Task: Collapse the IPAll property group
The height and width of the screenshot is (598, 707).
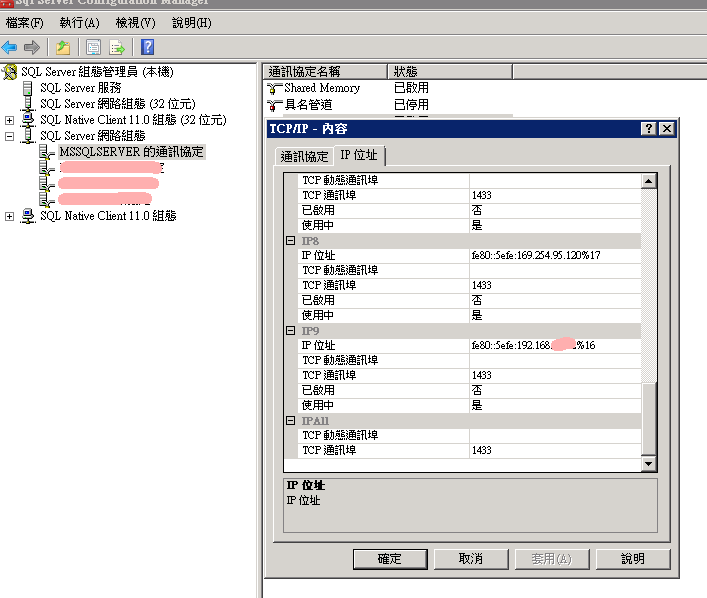Action: click(x=291, y=420)
